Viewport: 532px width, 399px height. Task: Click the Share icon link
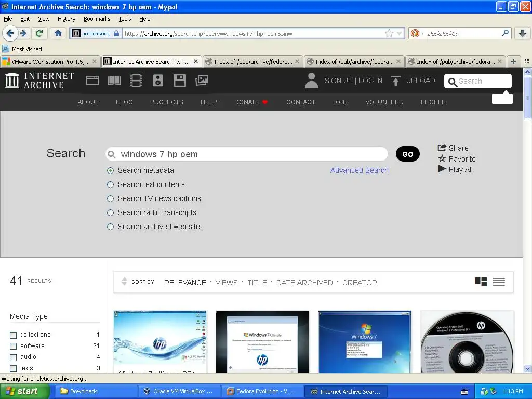(x=453, y=148)
